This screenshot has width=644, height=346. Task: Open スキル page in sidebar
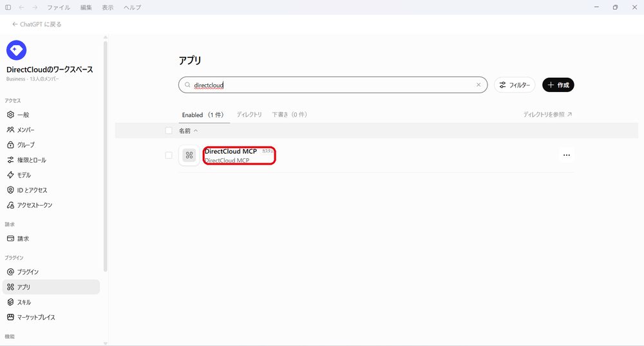pos(52,302)
